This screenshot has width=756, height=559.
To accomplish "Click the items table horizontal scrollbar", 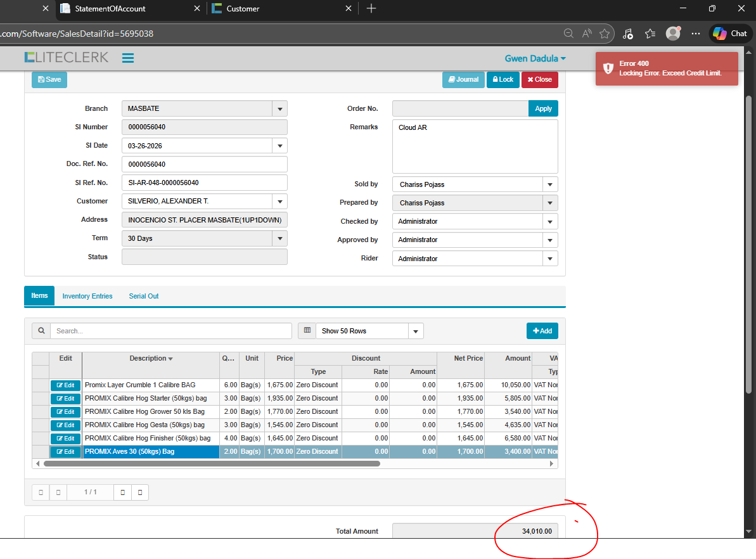I will click(212, 464).
